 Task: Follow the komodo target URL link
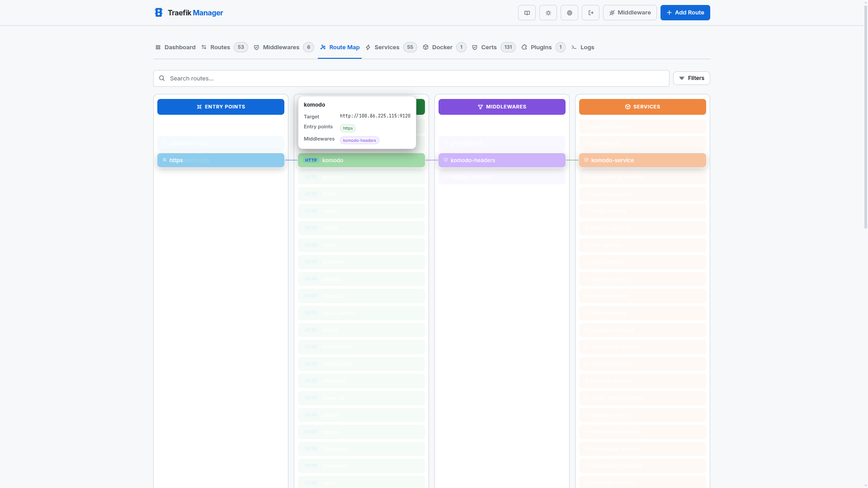(374, 116)
